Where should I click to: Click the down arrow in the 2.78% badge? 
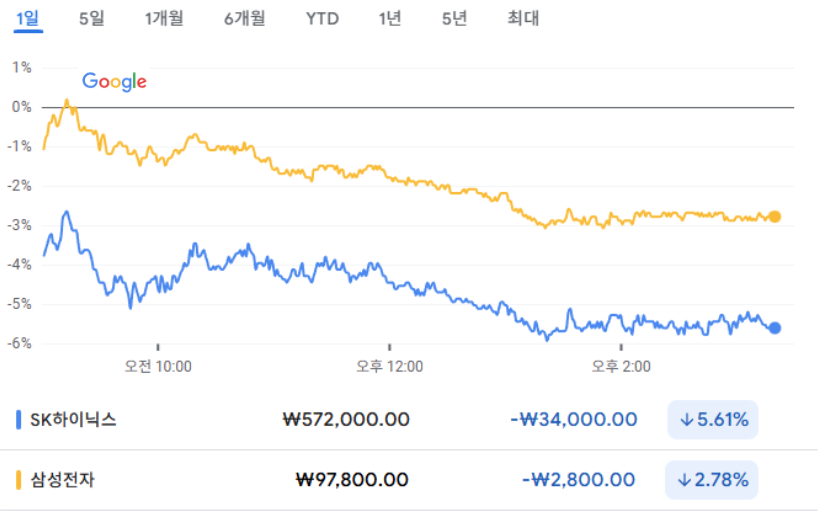click(686, 480)
